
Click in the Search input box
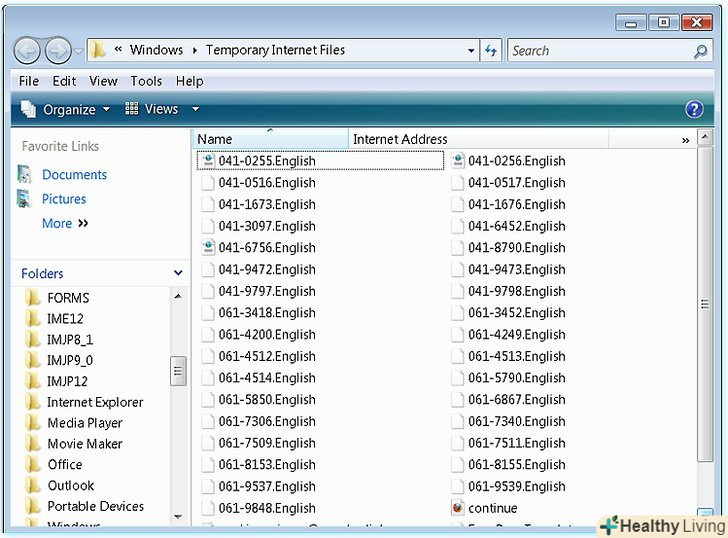[x=597, y=50]
